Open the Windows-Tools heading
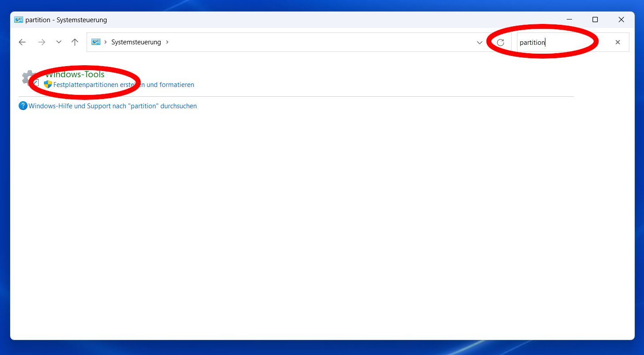Viewport: 644px width, 355px height. click(x=75, y=74)
